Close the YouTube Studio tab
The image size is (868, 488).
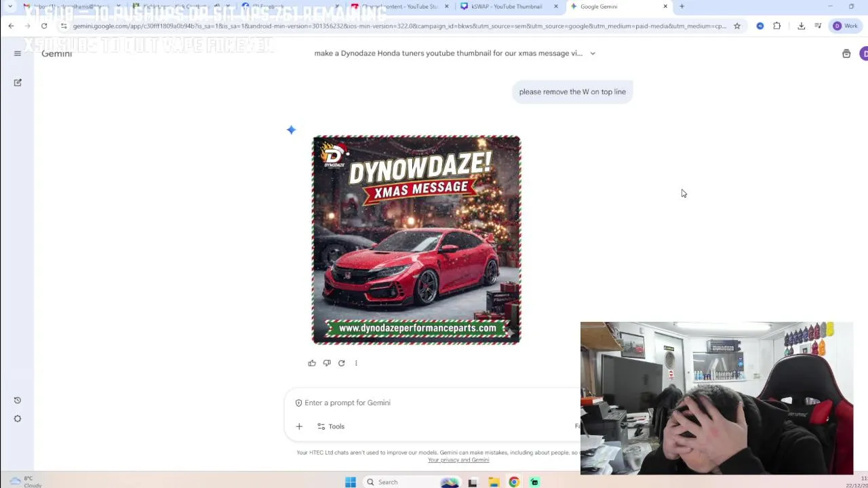(447, 7)
